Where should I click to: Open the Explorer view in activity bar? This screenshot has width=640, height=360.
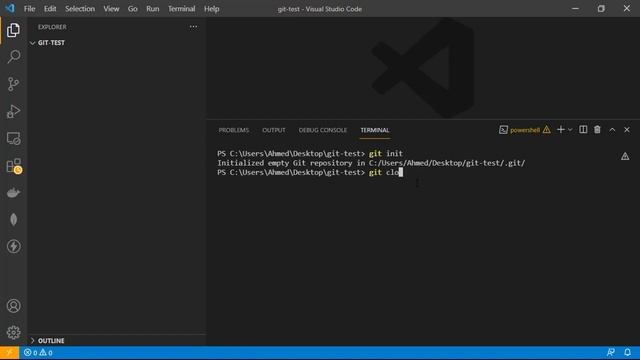(x=13, y=30)
